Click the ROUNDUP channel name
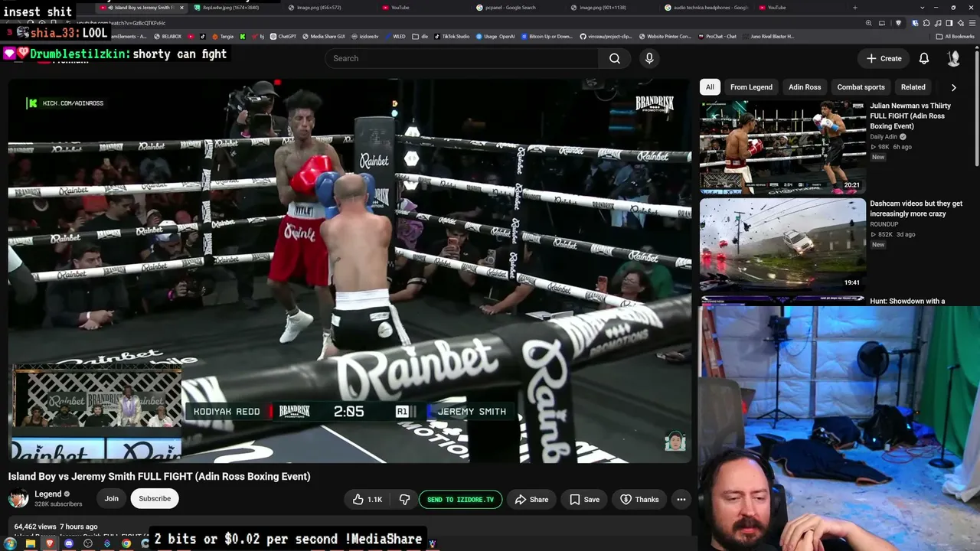The image size is (980, 551). [x=884, y=224]
